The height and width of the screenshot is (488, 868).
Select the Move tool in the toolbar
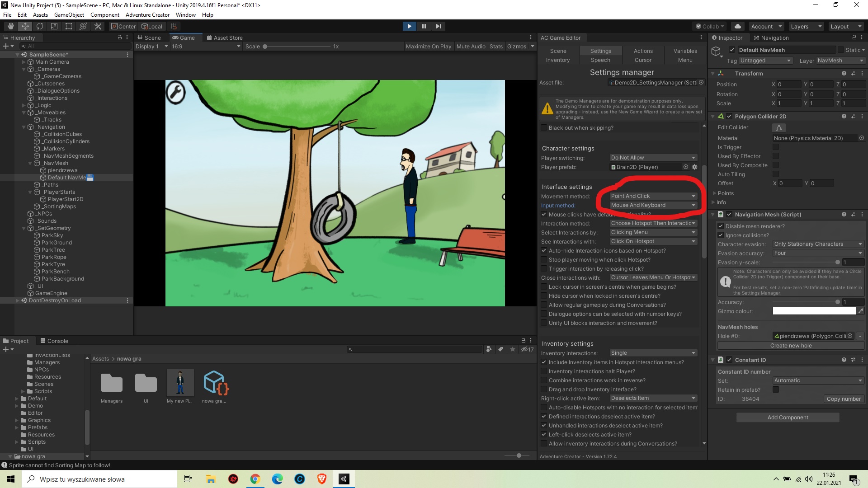coord(25,26)
